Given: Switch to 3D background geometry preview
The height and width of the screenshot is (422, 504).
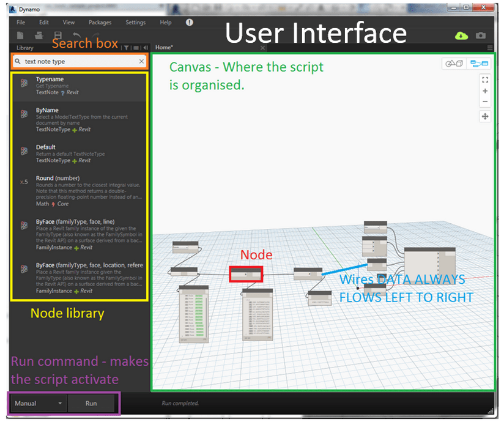Looking at the screenshot, I should 454,64.
